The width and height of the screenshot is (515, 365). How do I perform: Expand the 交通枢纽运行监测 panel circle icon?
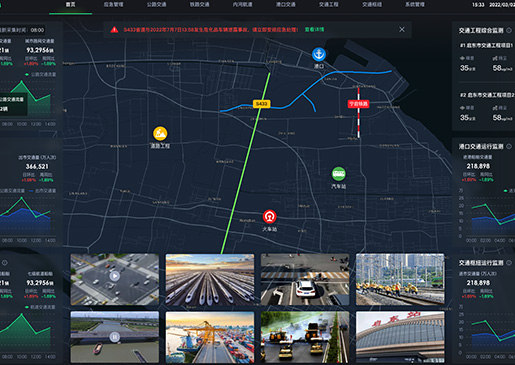coord(509,263)
